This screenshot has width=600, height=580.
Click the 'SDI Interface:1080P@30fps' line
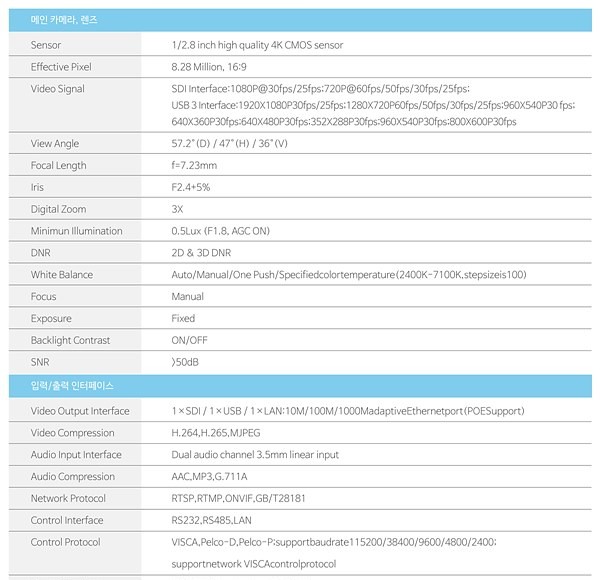(321, 89)
